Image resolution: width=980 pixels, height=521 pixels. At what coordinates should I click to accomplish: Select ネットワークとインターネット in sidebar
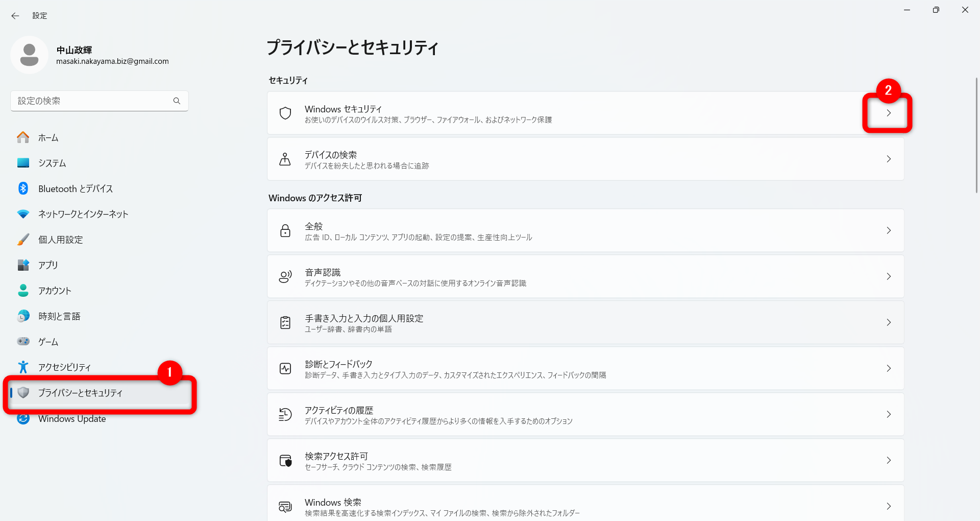(83, 215)
